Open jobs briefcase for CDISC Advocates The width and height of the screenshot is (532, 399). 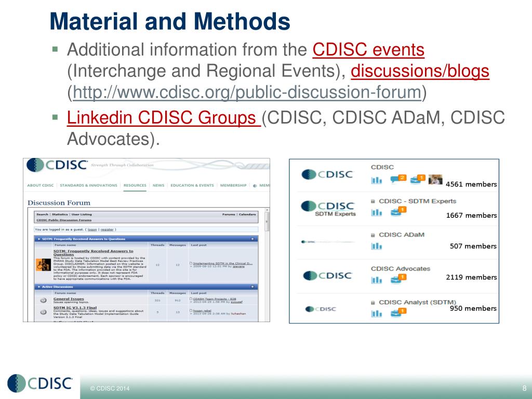[x=398, y=279]
